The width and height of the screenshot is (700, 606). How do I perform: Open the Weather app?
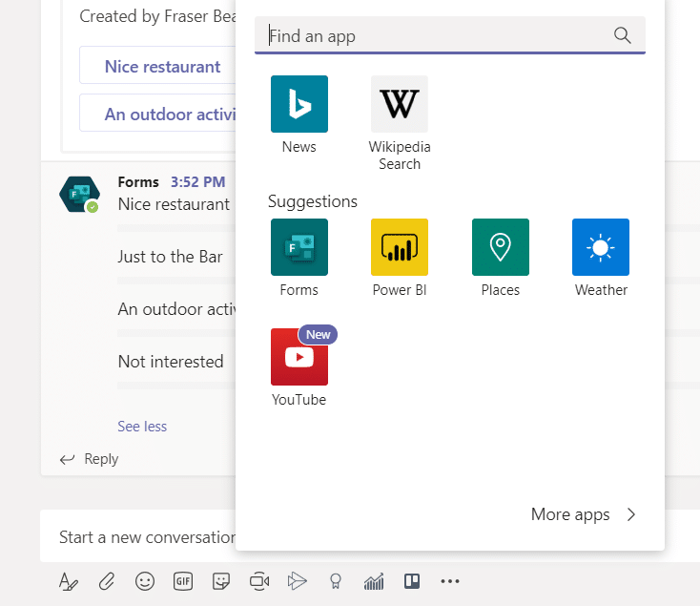600,247
